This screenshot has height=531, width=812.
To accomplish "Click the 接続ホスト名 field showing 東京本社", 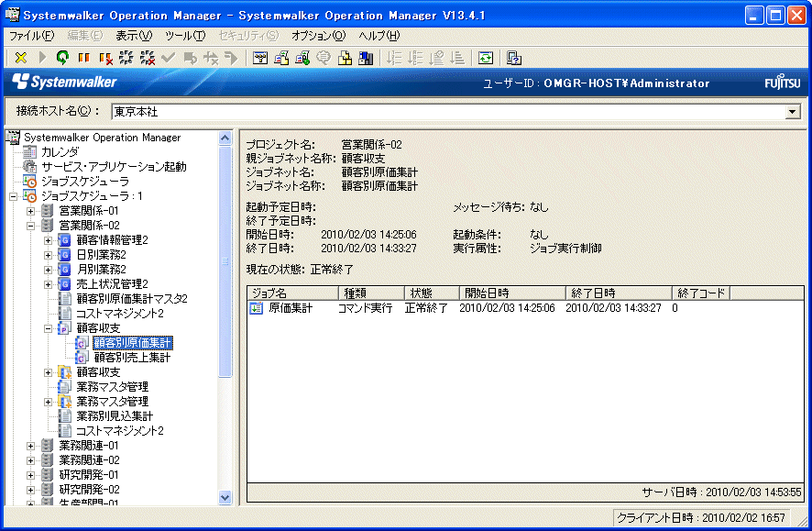I will 448,111.
